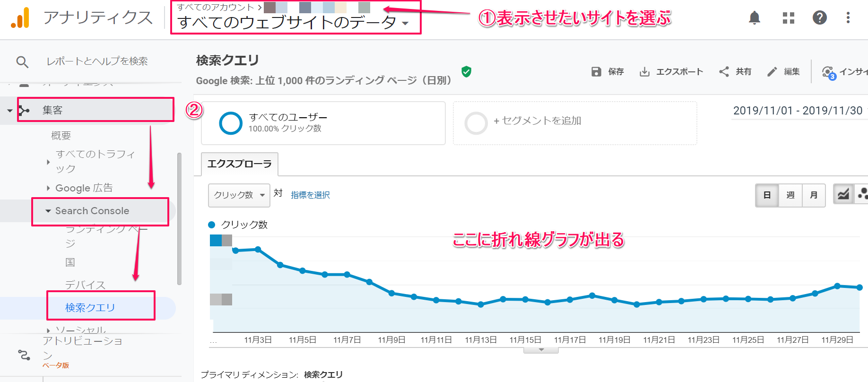This screenshot has height=382, width=868.
Task: Click the エクスポート export button
Action: click(671, 71)
